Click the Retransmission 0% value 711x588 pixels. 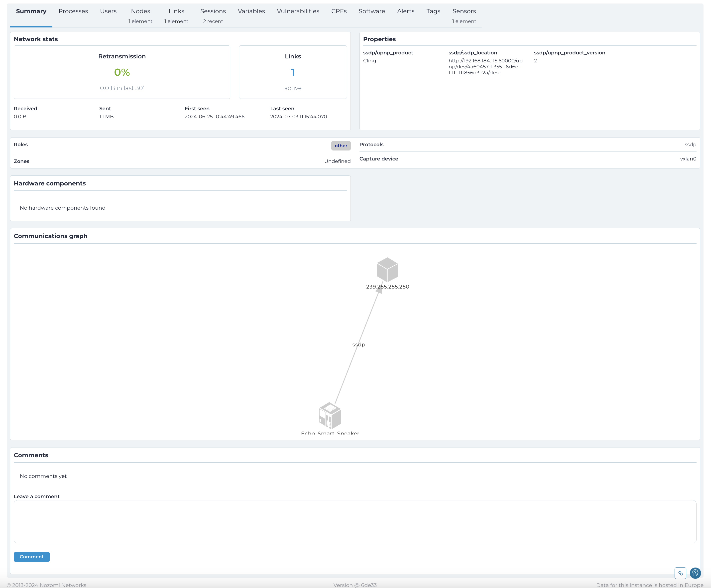coord(122,72)
